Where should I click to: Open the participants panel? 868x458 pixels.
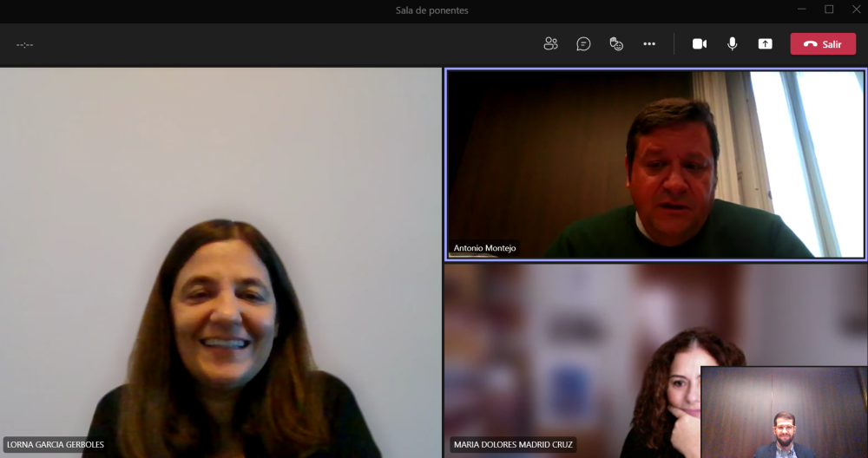point(550,43)
